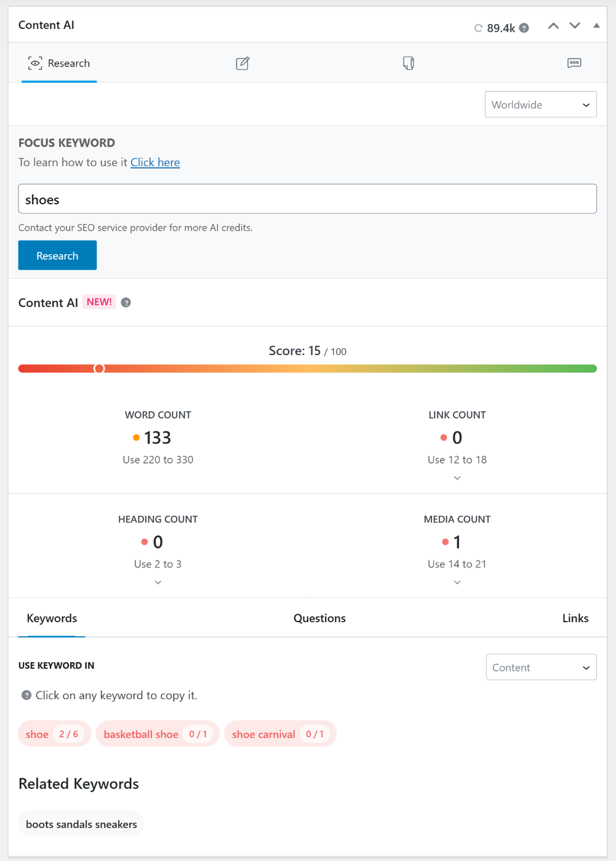Click the Score 15 progress slider handle

[99, 368]
